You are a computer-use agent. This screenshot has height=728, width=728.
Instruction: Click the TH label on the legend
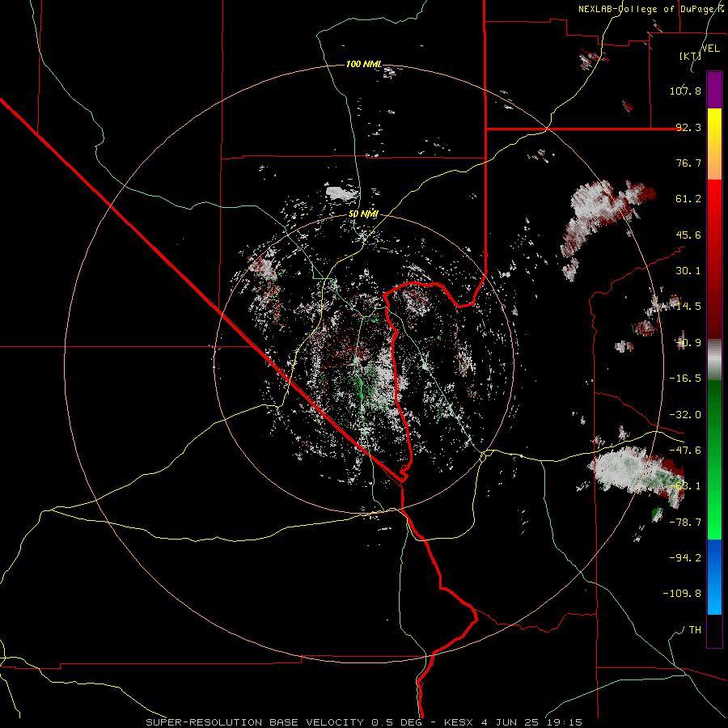click(x=695, y=630)
